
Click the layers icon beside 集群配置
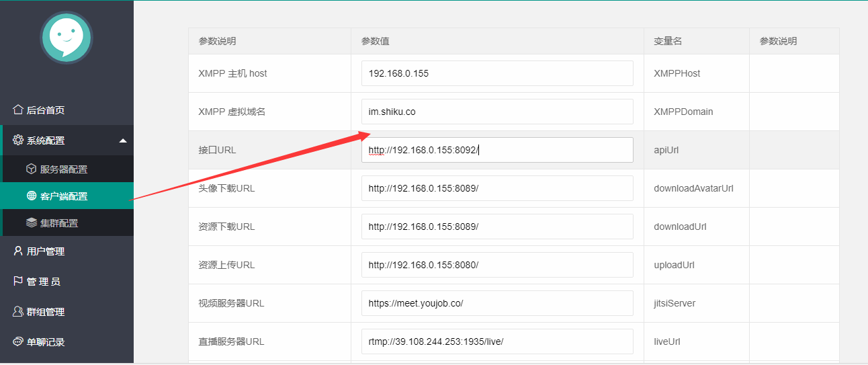pyautogui.click(x=32, y=222)
